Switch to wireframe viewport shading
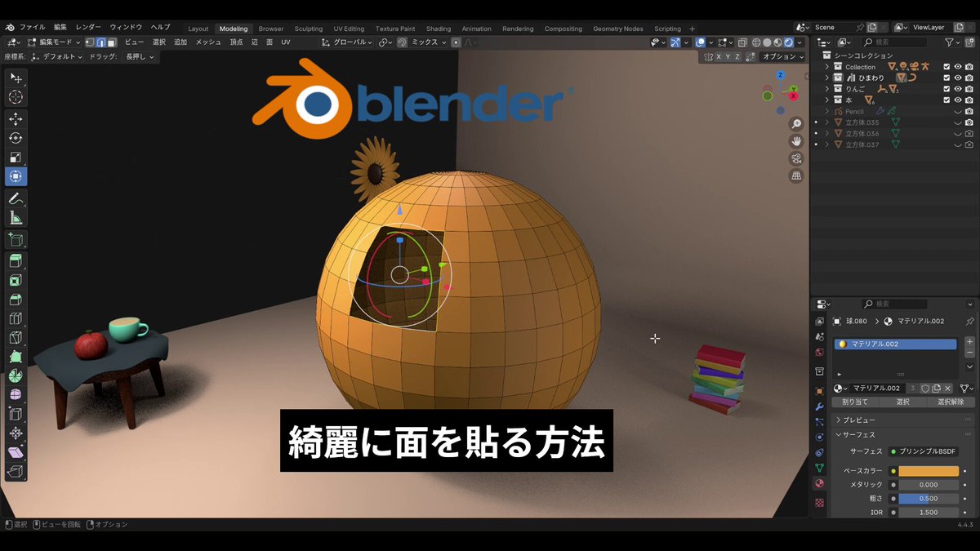This screenshot has width=980, height=551. tap(756, 42)
